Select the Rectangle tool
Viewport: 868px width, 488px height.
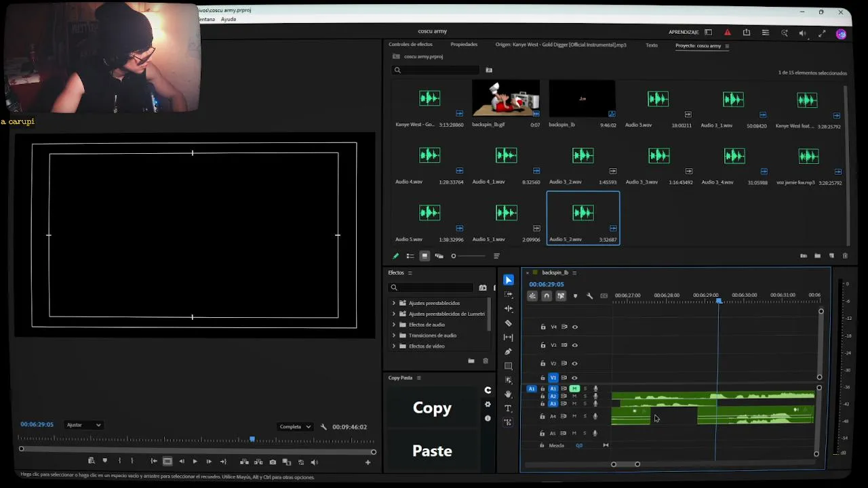click(x=509, y=366)
